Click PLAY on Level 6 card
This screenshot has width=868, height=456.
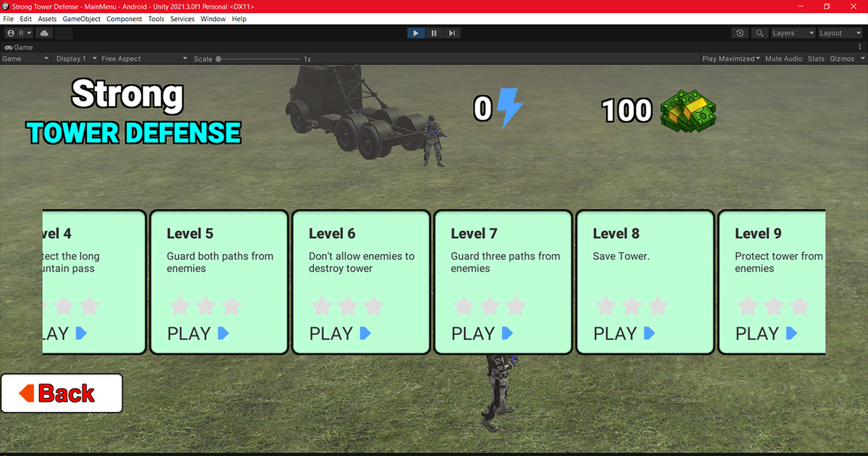pos(340,334)
